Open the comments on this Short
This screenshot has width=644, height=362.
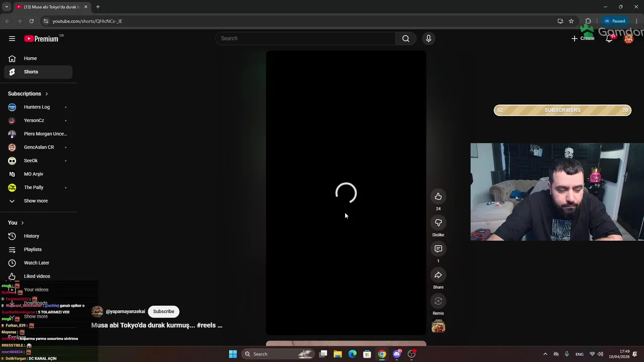438,249
